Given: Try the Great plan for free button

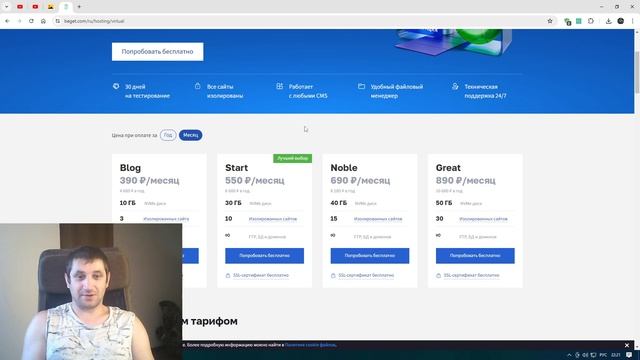Looking at the screenshot, I should [x=475, y=256].
